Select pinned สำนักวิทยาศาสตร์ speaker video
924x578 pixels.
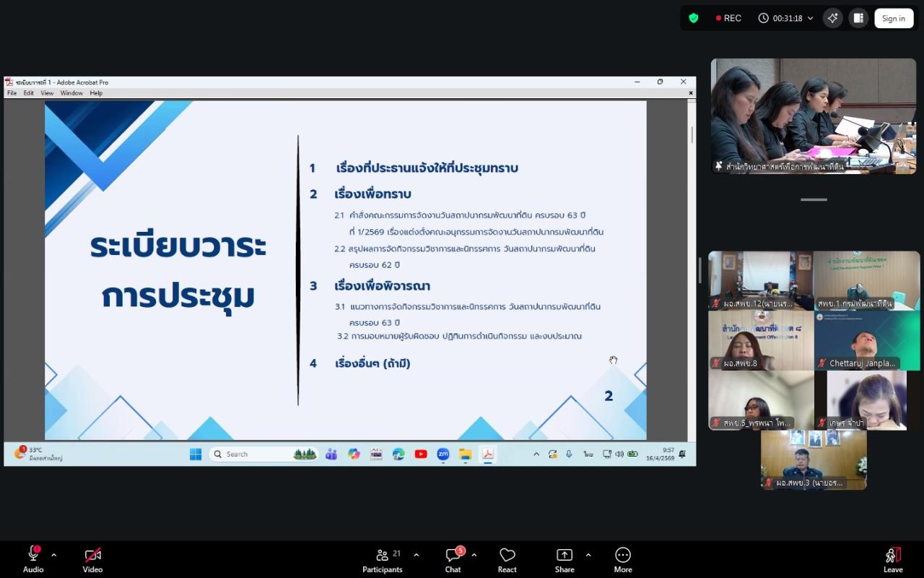pos(814,116)
